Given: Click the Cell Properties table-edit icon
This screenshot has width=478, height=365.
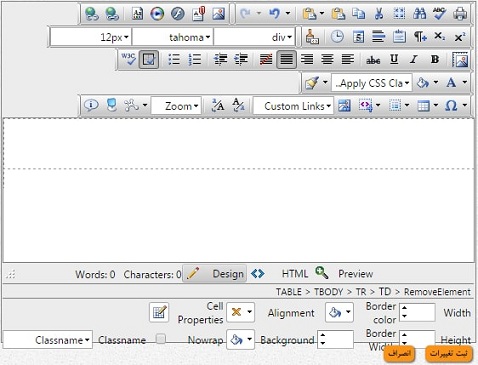Looking at the screenshot, I should click(x=159, y=312).
